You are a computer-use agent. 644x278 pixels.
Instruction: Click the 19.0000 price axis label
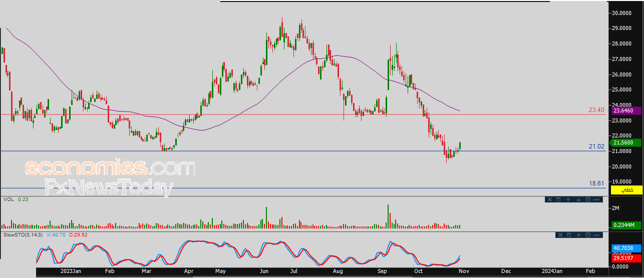coord(621,181)
